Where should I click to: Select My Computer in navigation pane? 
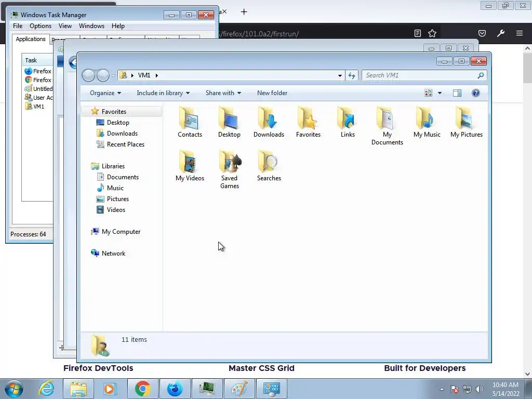pyautogui.click(x=121, y=232)
